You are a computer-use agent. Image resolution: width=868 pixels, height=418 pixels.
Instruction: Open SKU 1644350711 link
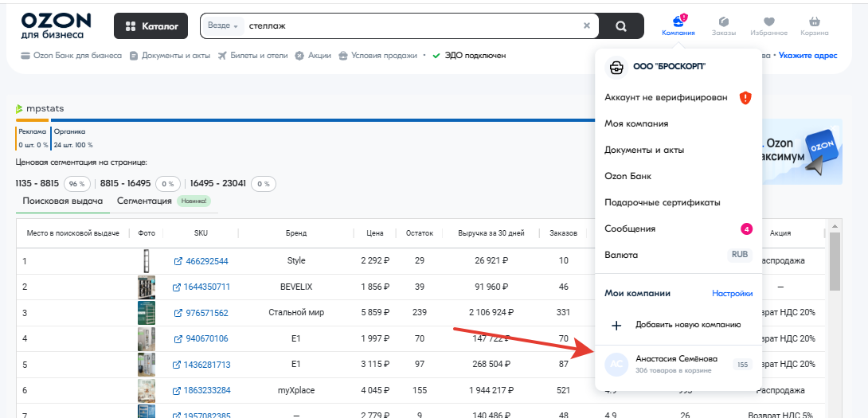point(207,287)
